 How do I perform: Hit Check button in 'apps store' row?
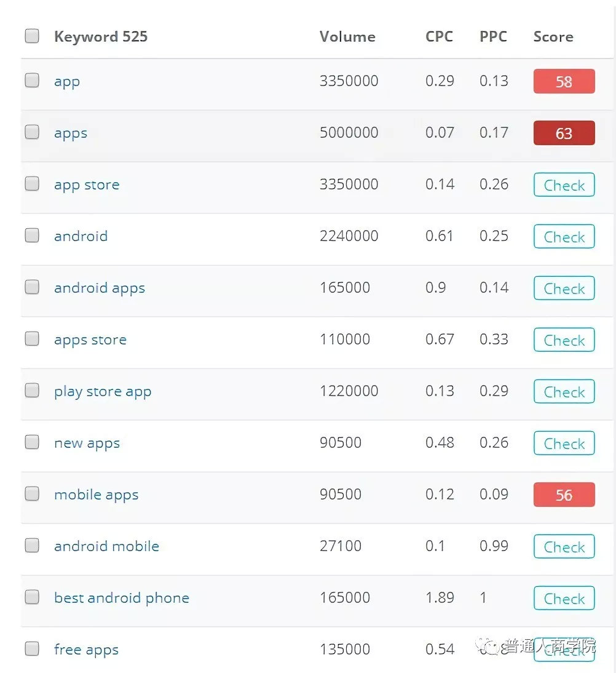(564, 340)
